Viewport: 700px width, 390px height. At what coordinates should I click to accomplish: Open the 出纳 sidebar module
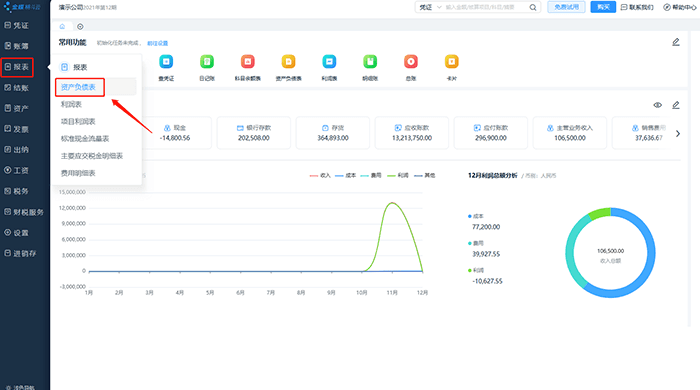coord(17,149)
